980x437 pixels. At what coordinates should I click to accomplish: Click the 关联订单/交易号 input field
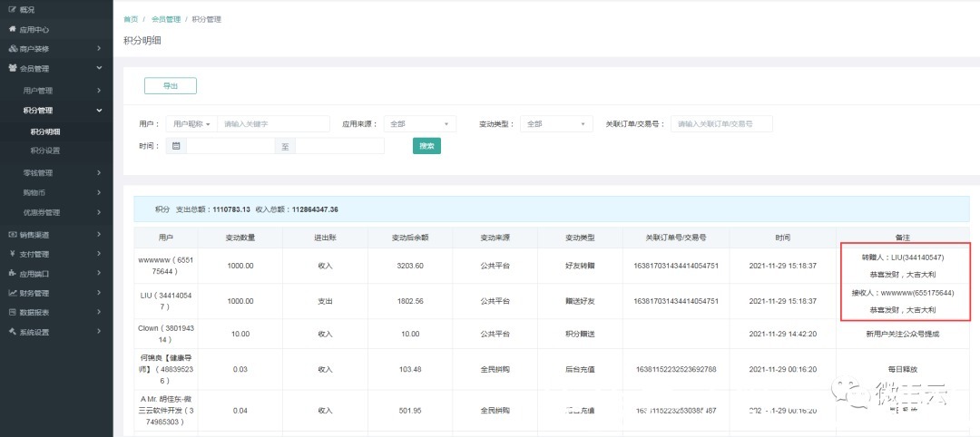pos(722,124)
